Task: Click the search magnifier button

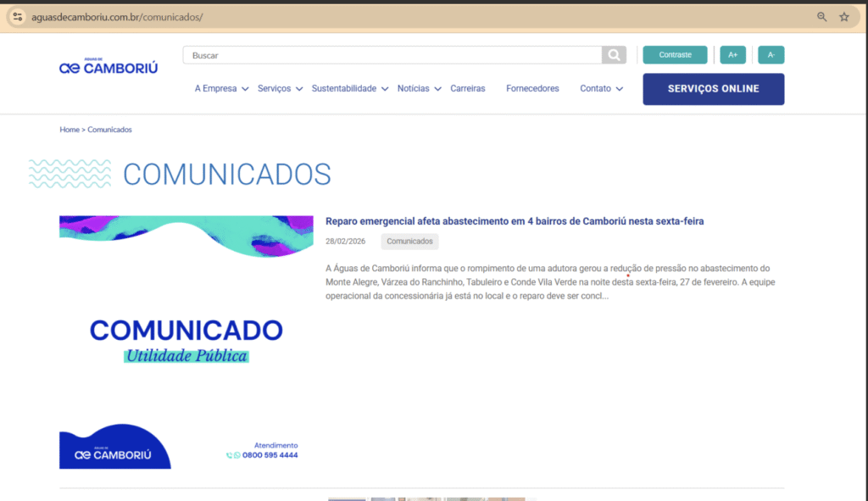Action: click(614, 55)
